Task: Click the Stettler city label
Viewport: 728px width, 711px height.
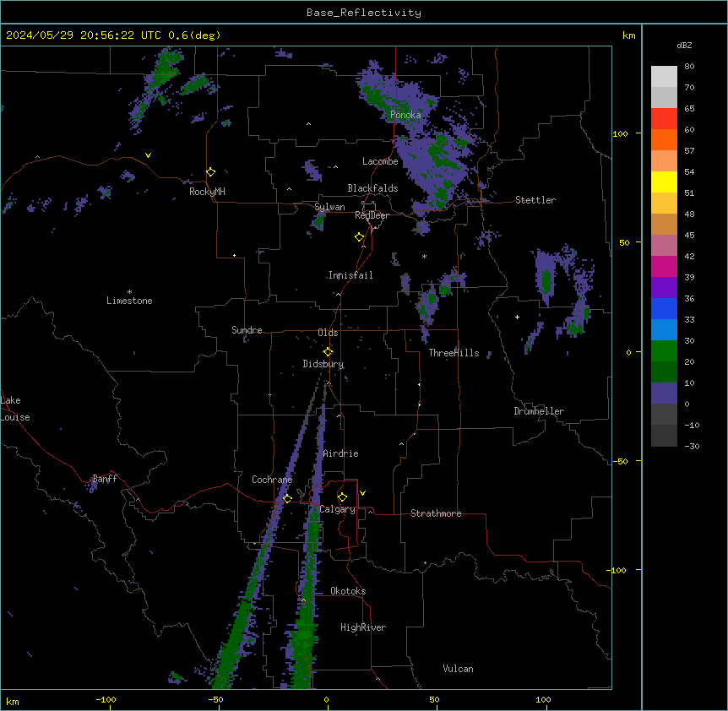Action: coord(535,200)
